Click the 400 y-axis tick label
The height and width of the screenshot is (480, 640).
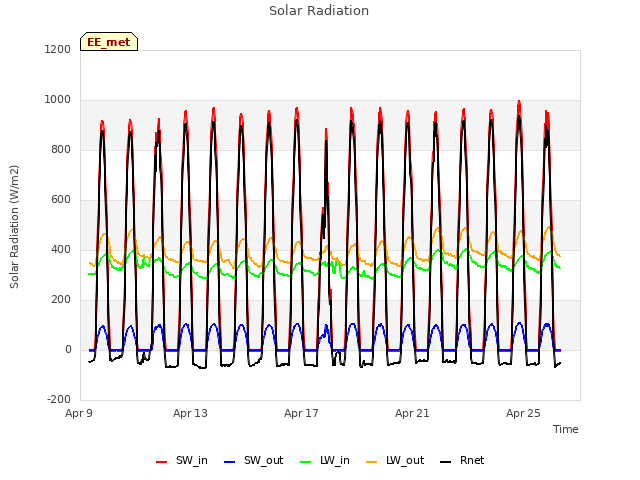point(61,250)
